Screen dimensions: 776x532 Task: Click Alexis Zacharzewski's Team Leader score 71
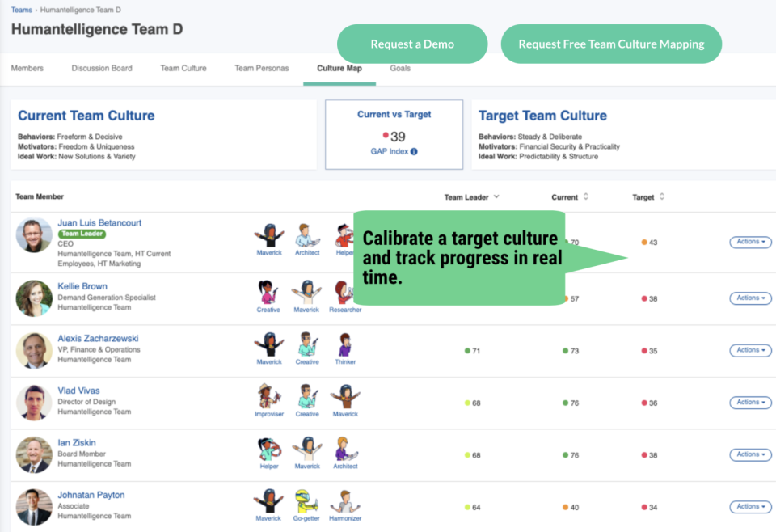[x=472, y=351]
